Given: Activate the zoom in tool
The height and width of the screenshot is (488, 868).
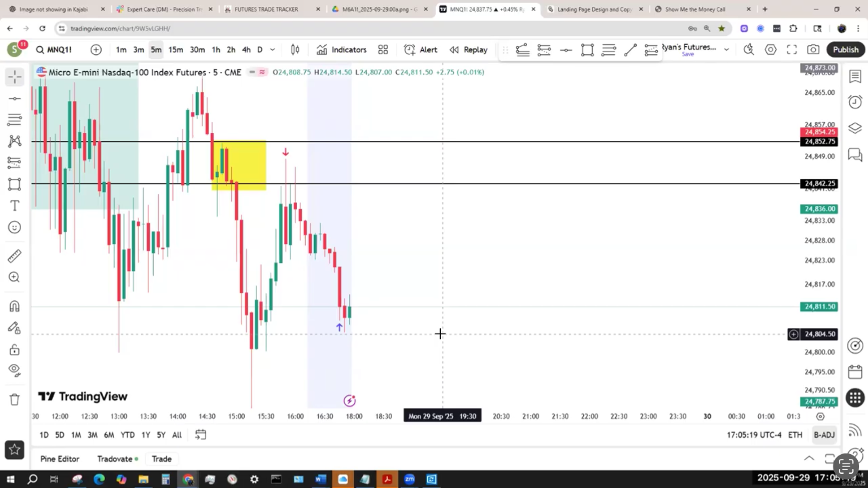Looking at the screenshot, I should (x=14, y=277).
